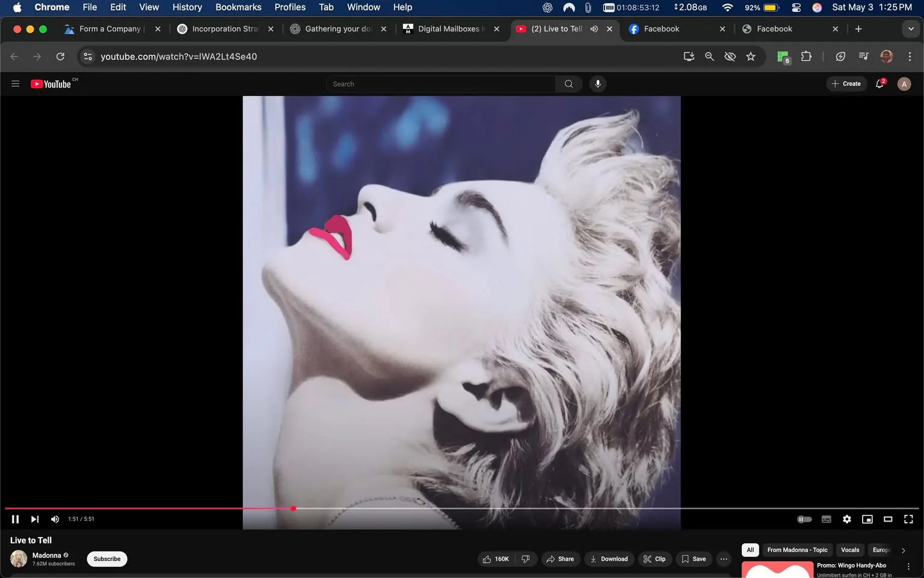Pause the video playback
The width and height of the screenshot is (924, 578).
(x=15, y=519)
